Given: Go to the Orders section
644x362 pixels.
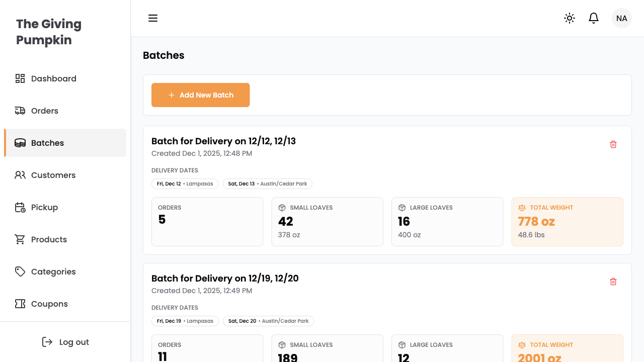Looking at the screenshot, I should tap(44, 111).
